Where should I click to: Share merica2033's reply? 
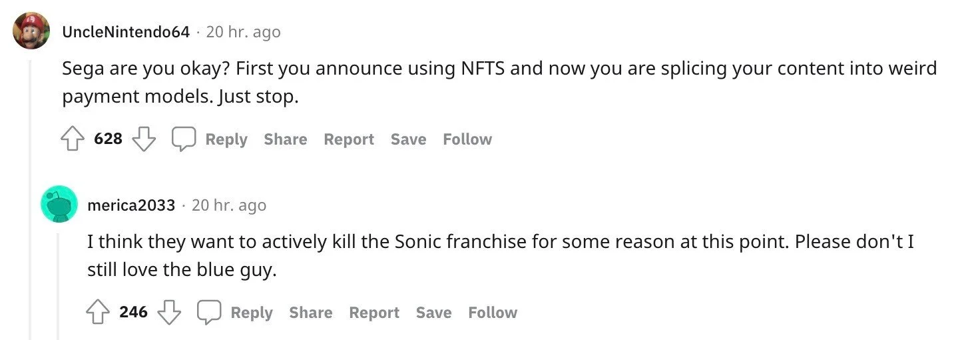click(311, 313)
